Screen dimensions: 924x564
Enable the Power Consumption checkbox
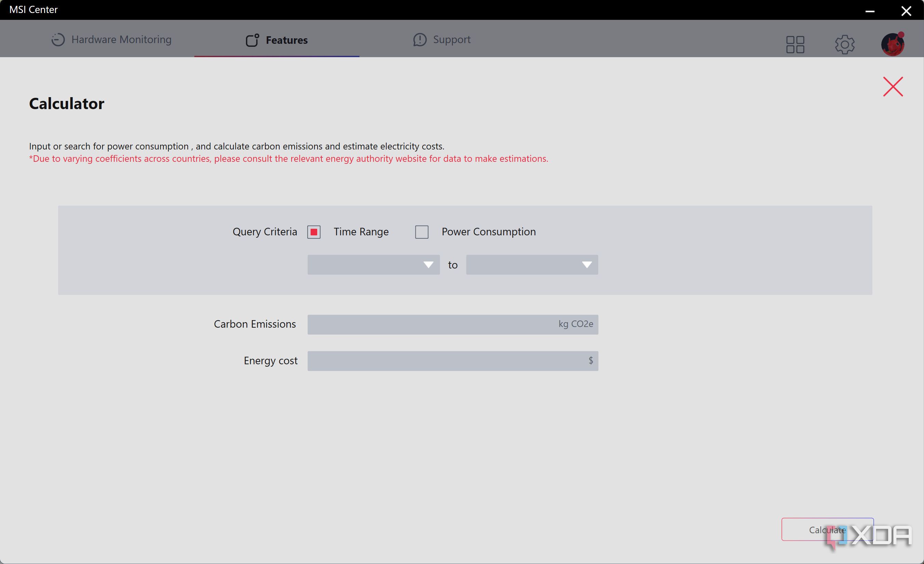pos(422,232)
